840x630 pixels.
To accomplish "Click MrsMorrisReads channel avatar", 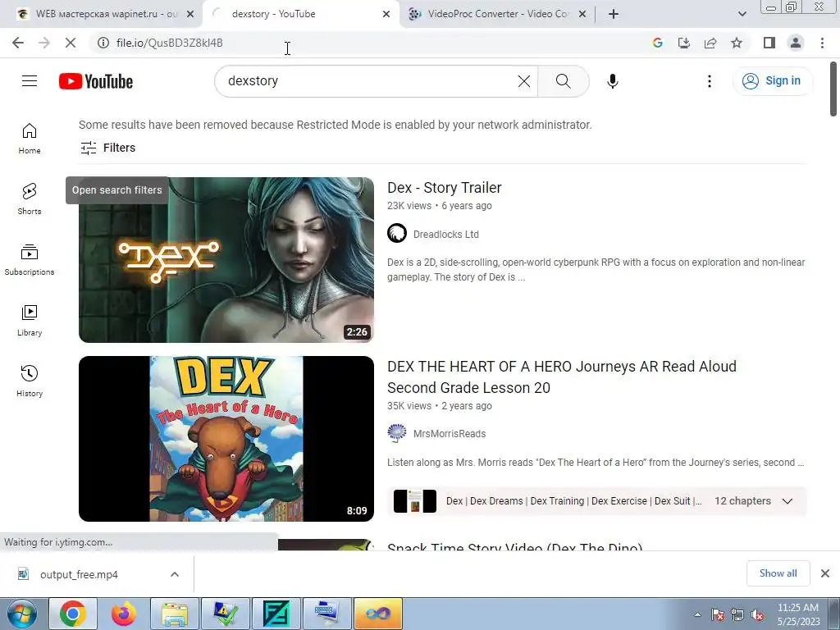I will tap(397, 433).
